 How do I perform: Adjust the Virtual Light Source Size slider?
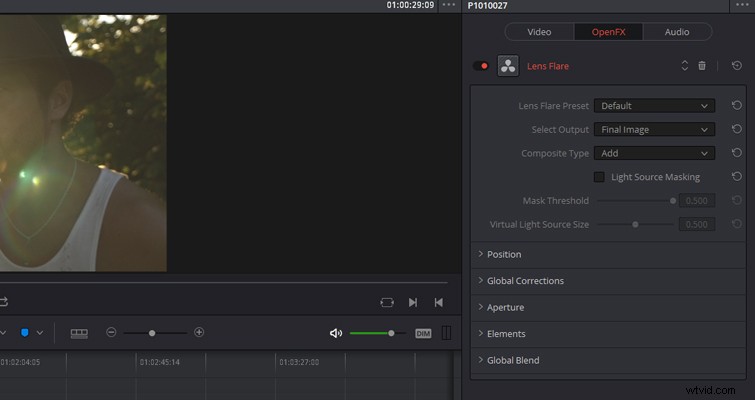coord(636,224)
